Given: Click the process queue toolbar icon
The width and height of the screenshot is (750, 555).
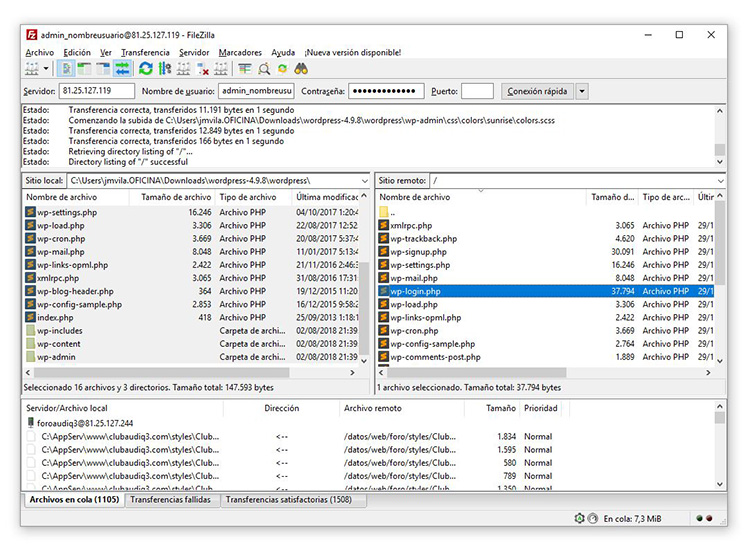Looking at the screenshot, I should coord(165,69).
